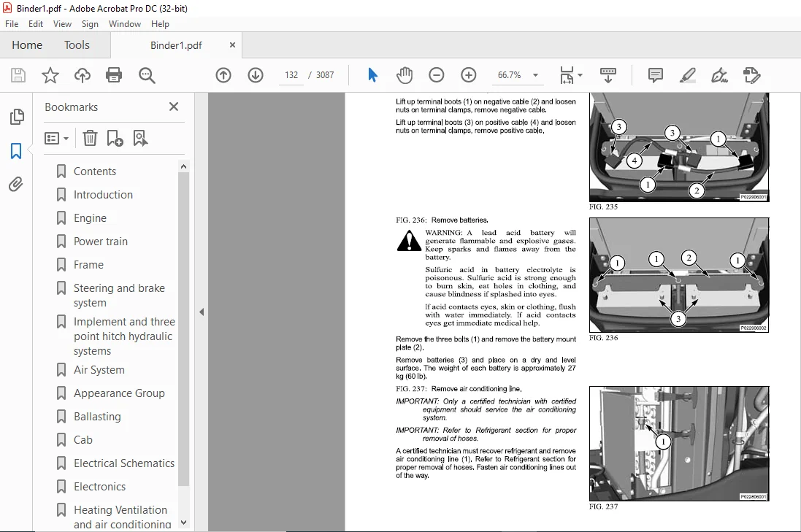The image size is (801, 532).
Task: Select the highlight text pen tool
Action: tap(688, 75)
